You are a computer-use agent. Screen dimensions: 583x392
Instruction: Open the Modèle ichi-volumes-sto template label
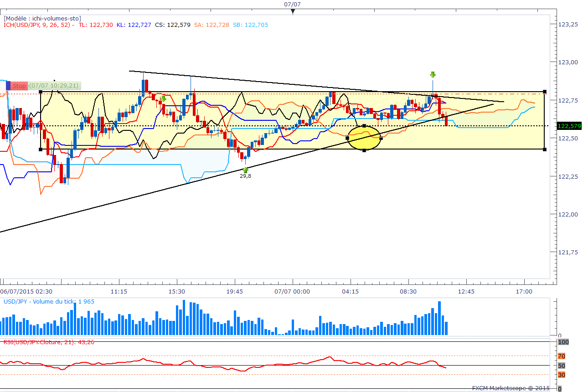coord(42,18)
